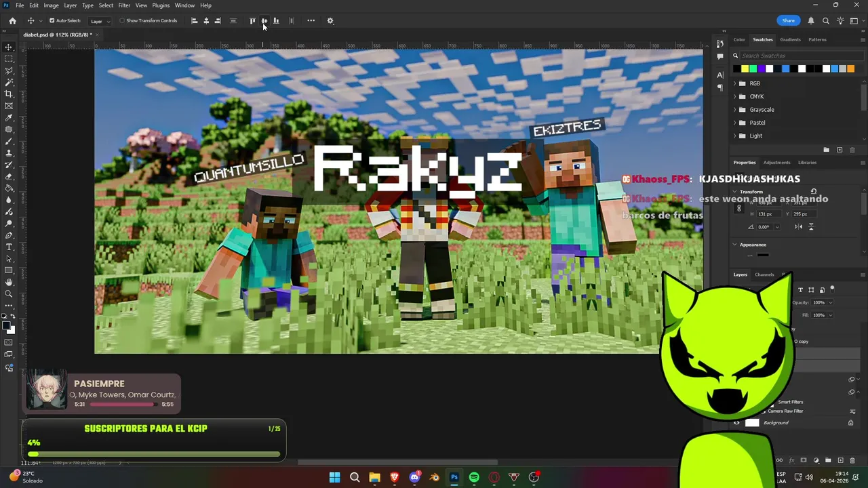Viewport: 868px width, 488px height.
Task: Enable Show Transform Controls checkbox
Action: click(122, 20)
